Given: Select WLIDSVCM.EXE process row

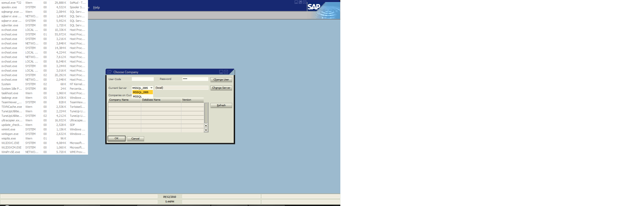Looking at the screenshot, I should pyautogui.click(x=44, y=147).
